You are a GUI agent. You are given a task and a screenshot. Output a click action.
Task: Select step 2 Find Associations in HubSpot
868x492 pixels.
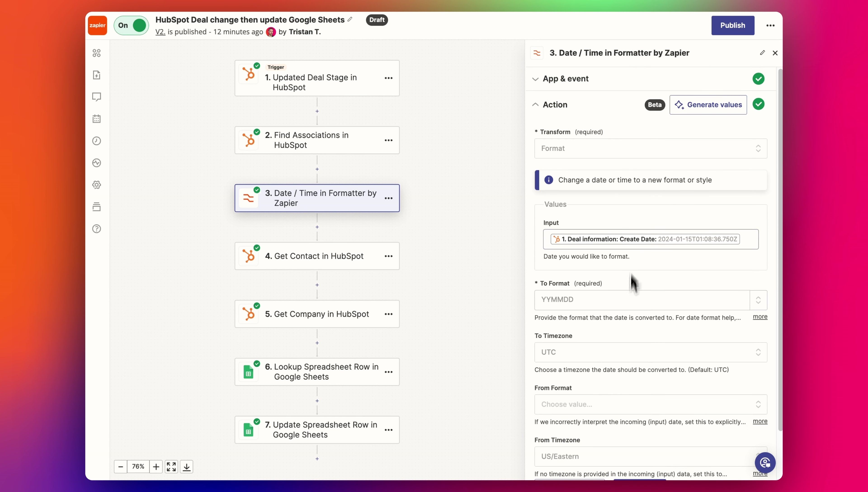317,140
